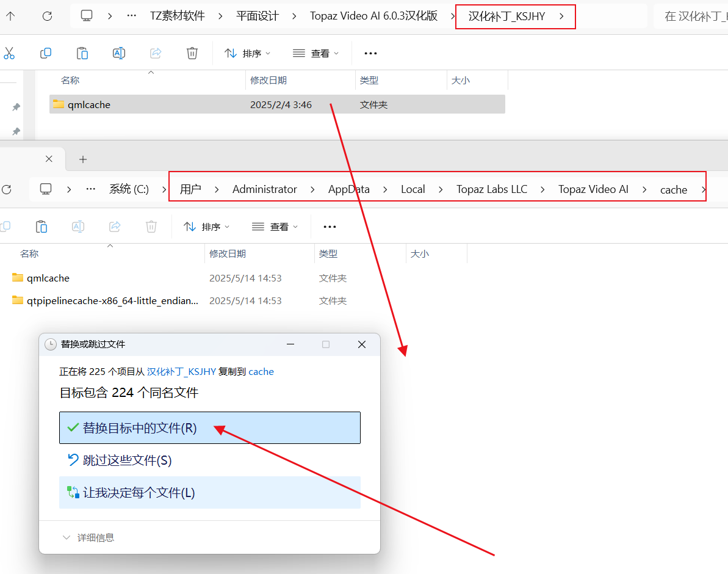Click the Delete icon in cache window toolbar

pyautogui.click(x=151, y=227)
